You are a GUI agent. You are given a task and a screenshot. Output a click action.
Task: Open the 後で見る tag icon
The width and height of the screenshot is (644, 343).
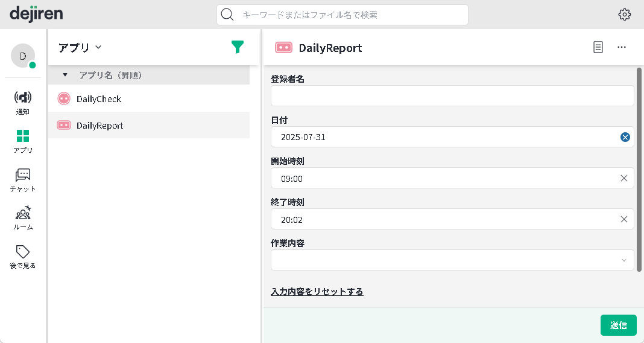(x=22, y=252)
